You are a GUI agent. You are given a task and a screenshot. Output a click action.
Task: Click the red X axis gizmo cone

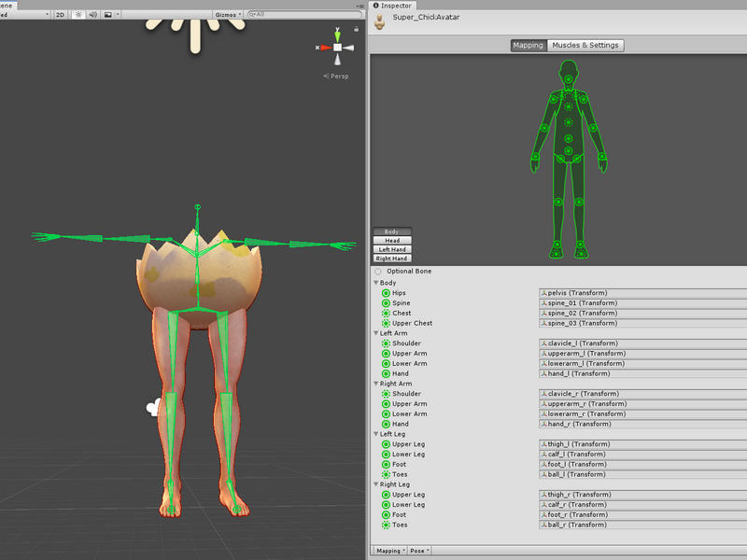(326, 48)
